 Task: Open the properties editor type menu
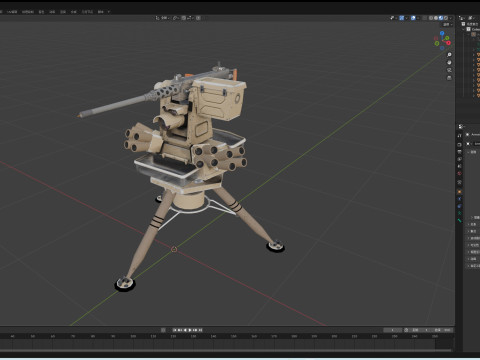pyautogui.click(x=461, y=126)
